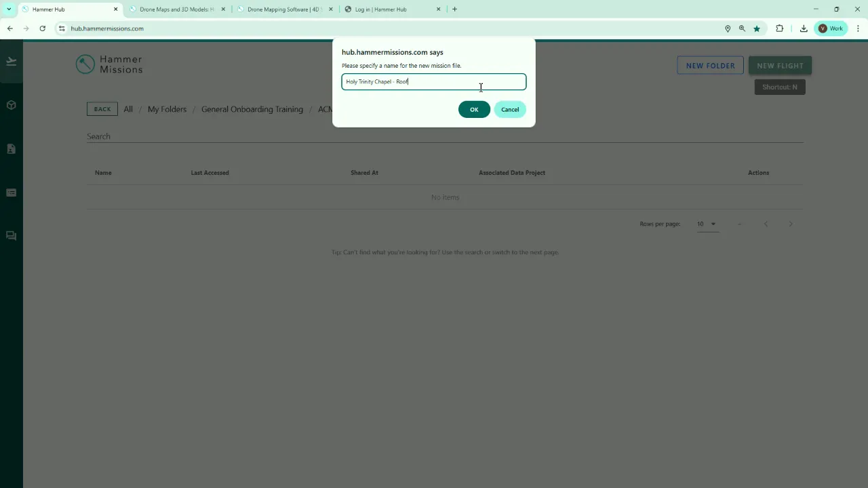Open the browser downloads icon
This screenshot has height=488, width=868.
[x=804, y=28]
